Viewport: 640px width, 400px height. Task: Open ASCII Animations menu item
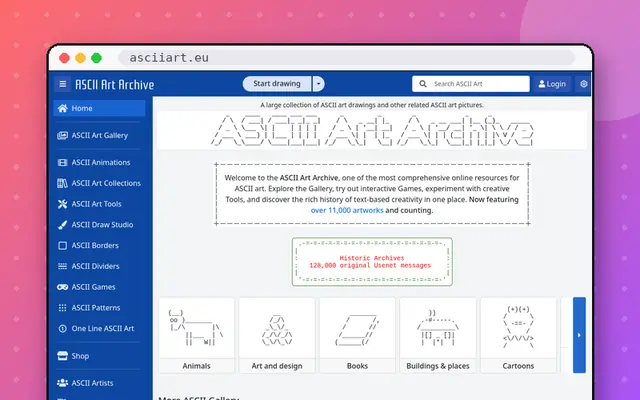[99, 162]
